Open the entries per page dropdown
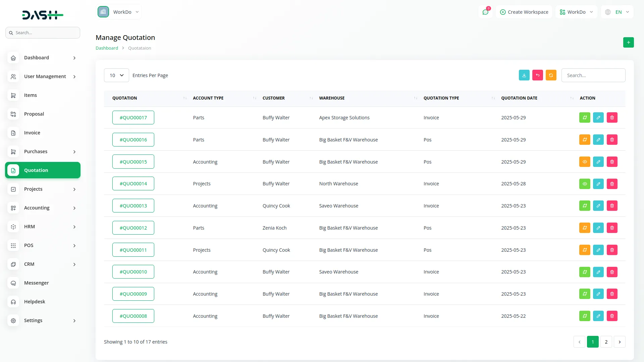The width and height of the screenshot is (644, 362). 116,75
